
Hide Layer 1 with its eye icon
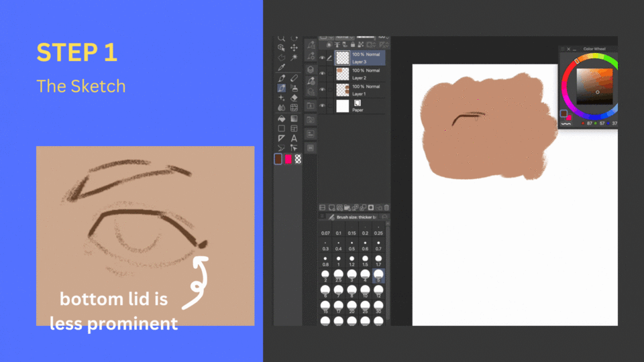tap(323, 90)
